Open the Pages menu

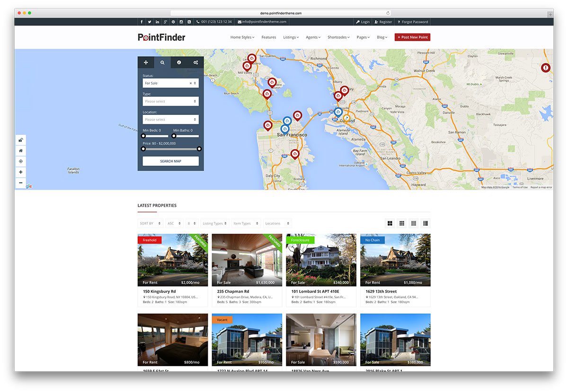click(363, 37)
